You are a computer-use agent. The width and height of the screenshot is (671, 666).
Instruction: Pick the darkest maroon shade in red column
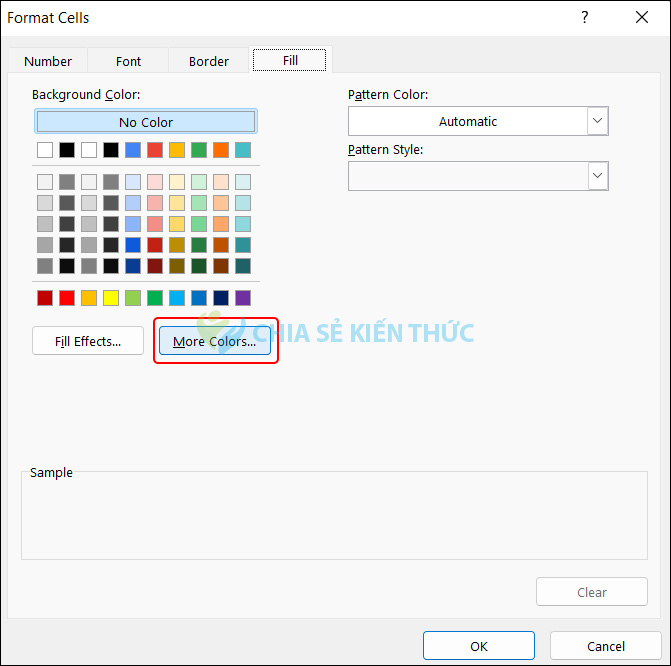[x=155, y=266]
